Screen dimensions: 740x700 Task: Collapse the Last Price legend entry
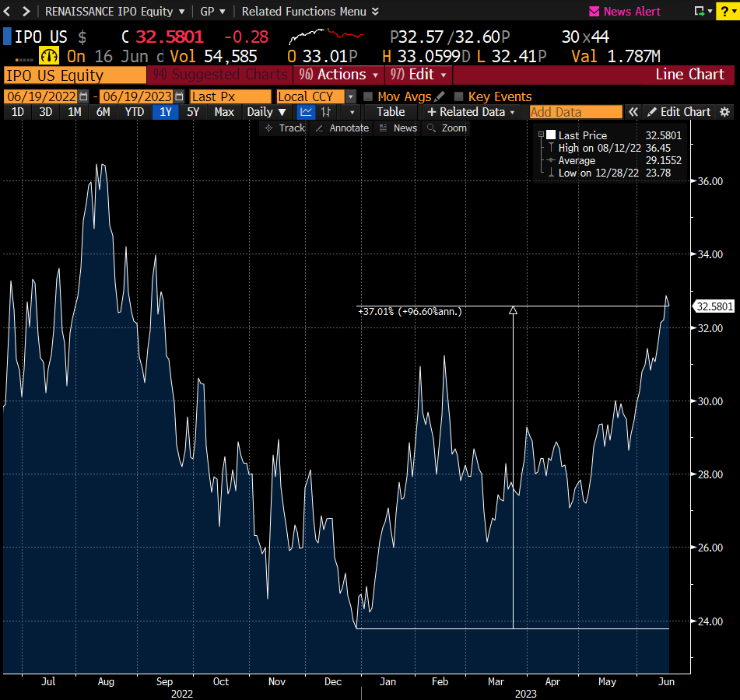pos(539,135)
